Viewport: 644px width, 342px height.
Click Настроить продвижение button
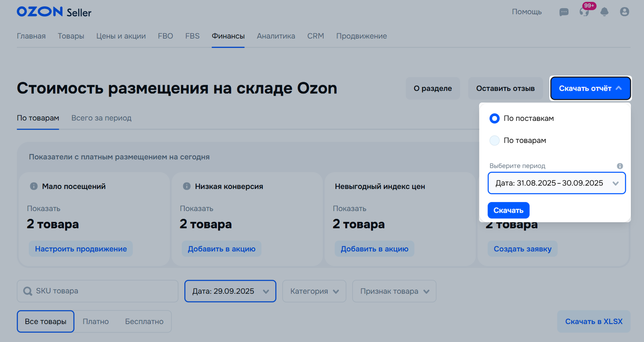[x=81, y=249]
